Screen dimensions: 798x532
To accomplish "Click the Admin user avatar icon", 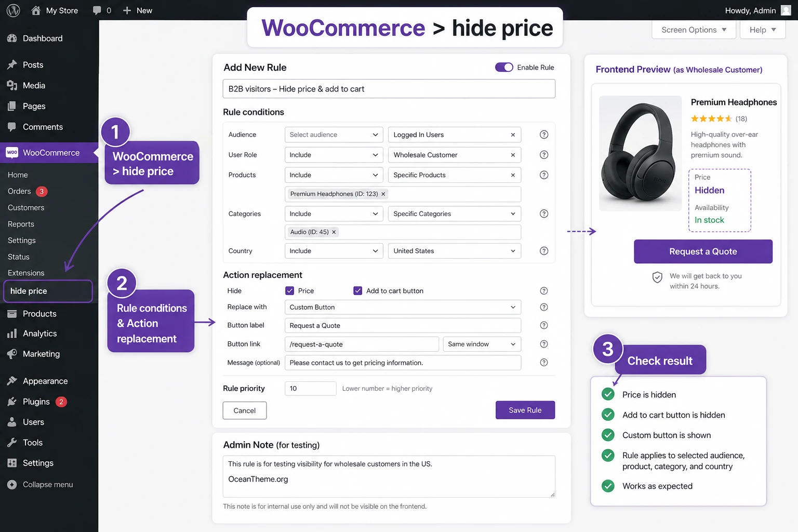I will click(786, 10).
